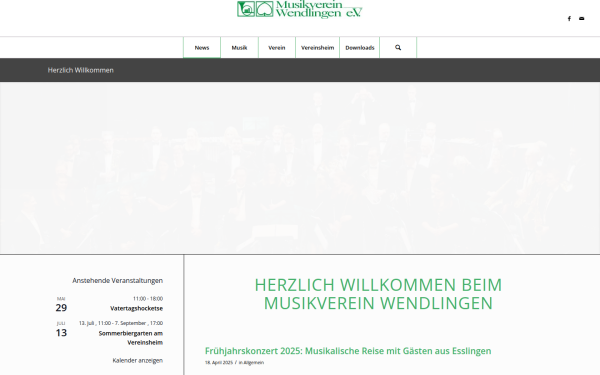The image size is (600, 375).
Task: Click the Allgemein category link
Action: click(x=254, y=362)
